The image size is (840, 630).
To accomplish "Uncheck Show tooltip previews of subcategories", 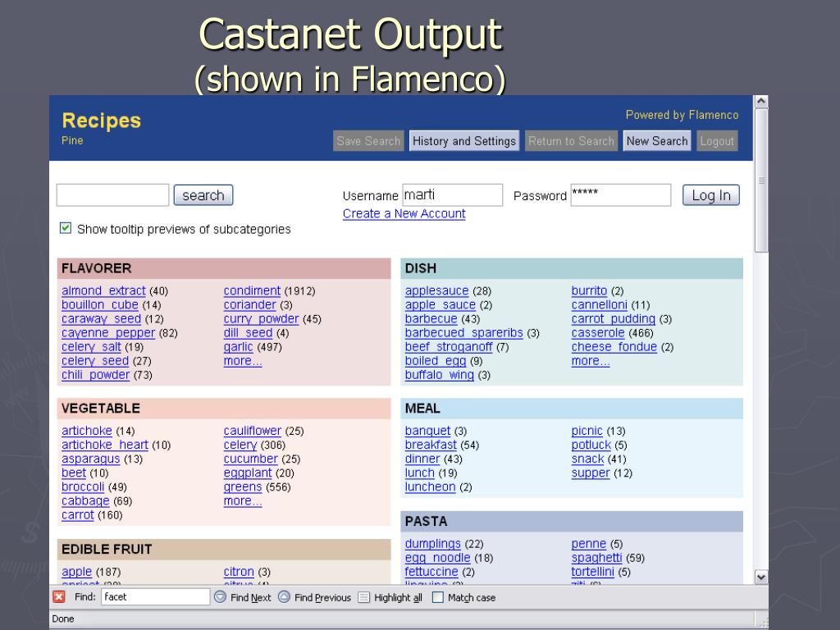I will pos(66,228).
